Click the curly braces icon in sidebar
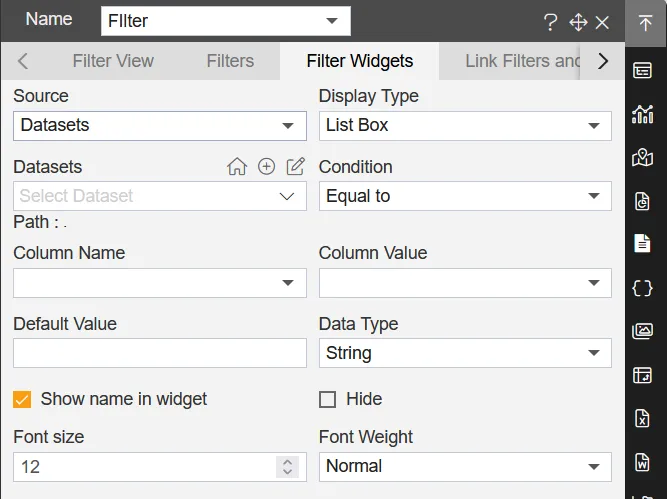 pos(643,288)
